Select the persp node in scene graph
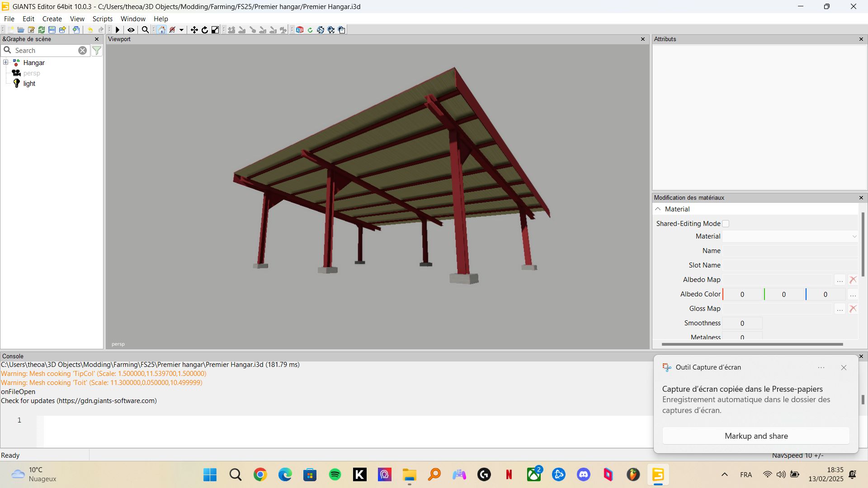The height and width of the screenshot is (488, 868). [x=31, y=73]
